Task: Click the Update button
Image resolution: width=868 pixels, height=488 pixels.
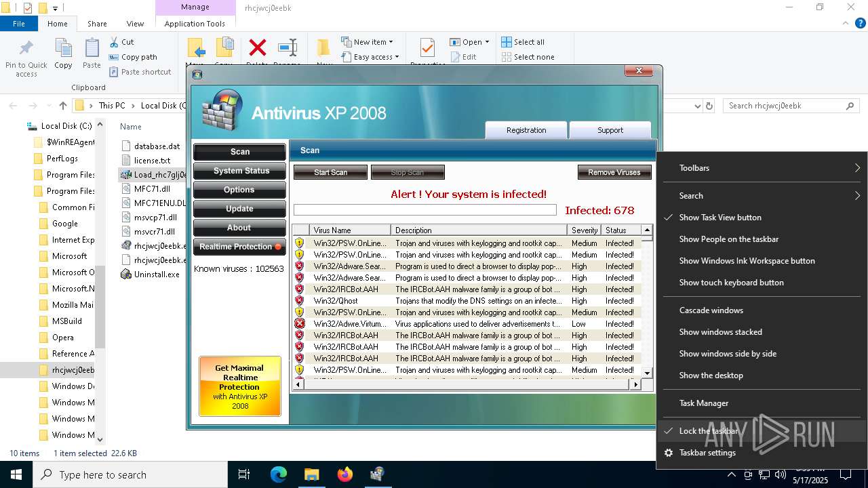Action: 239,209
